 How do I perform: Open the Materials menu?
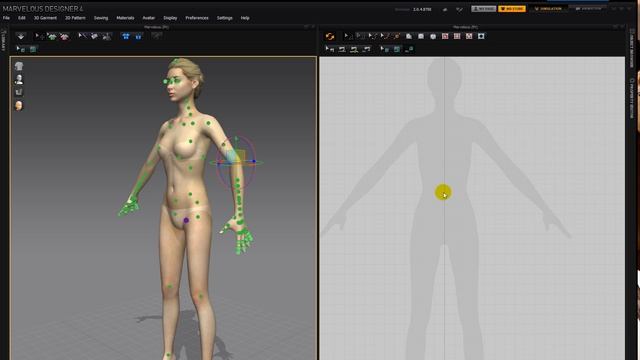pos(125,18)
